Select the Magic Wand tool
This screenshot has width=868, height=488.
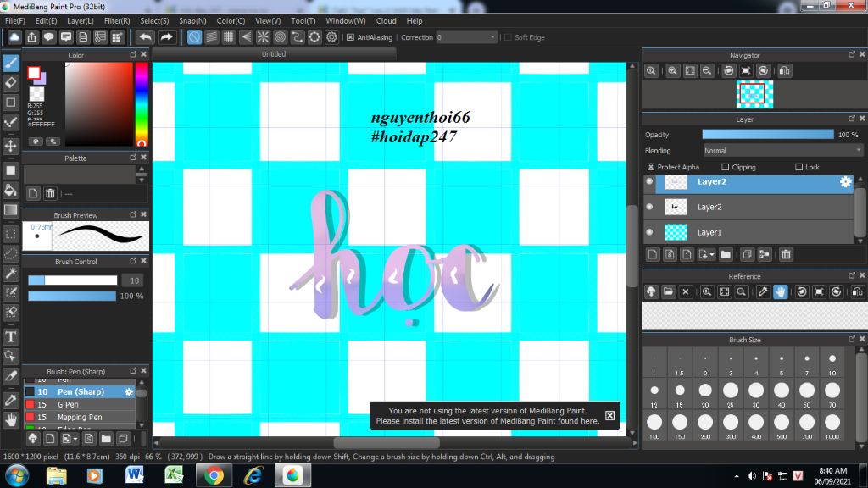tap(10, 273)
